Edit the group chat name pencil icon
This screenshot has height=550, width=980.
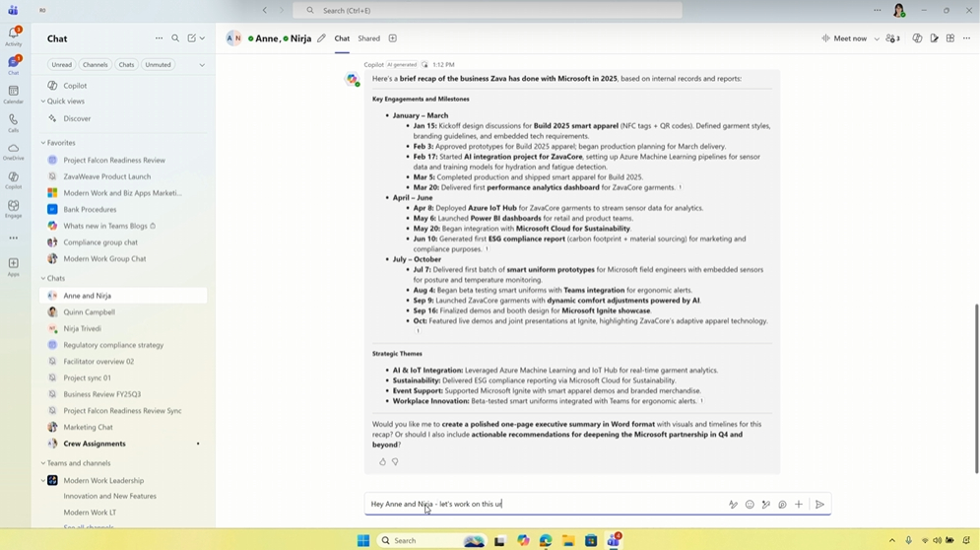pyautogui.click(x=321, y=38)
